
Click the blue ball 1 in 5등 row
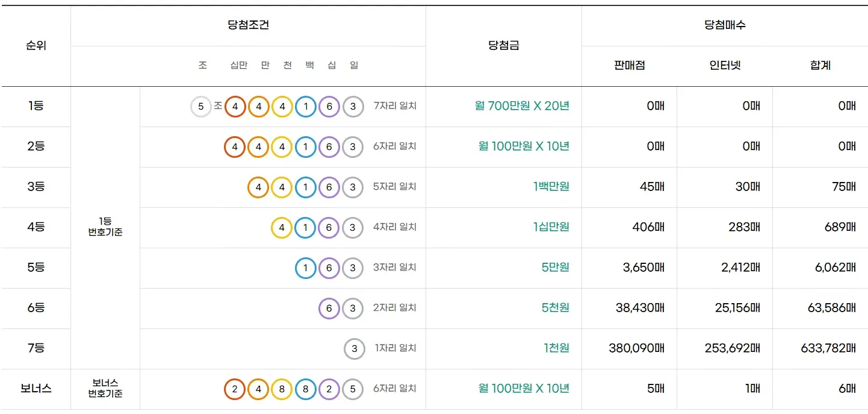tap(306, 268)
